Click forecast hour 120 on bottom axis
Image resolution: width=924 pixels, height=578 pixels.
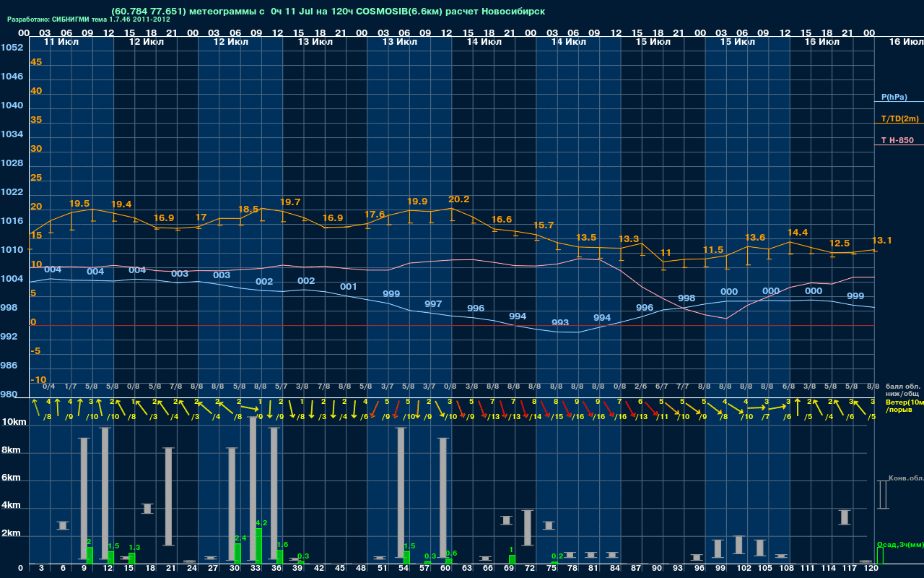click(x=871, y=569)
